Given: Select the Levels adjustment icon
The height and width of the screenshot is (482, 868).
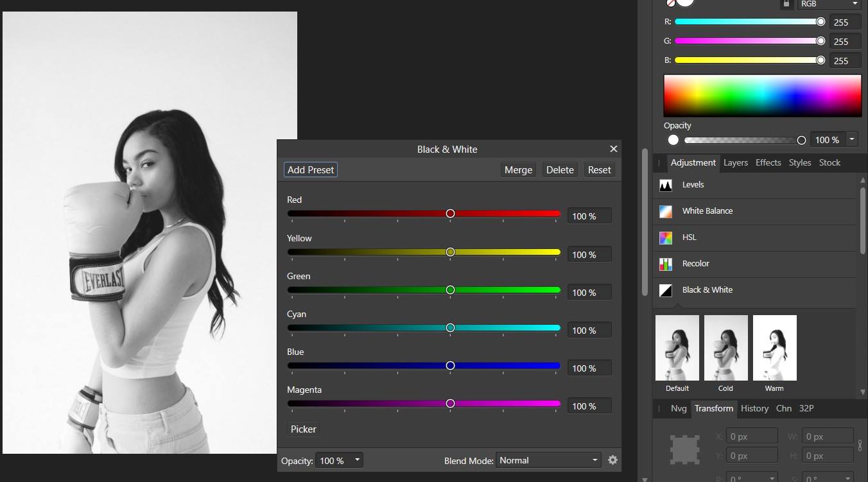Looking at the screenshot, I should [666, 185].
